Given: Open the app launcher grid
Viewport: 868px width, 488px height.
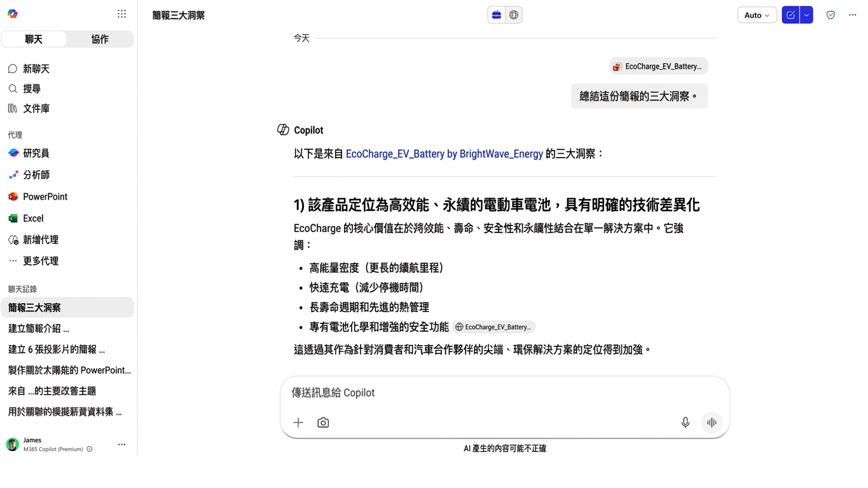Looking at the screenshot, I should [121, 14].
